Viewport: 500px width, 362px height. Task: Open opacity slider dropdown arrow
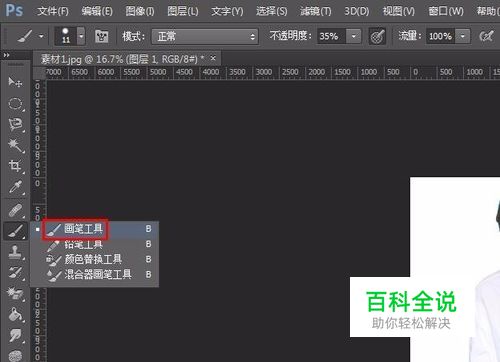pyautogui.click(x=353, y=36)
